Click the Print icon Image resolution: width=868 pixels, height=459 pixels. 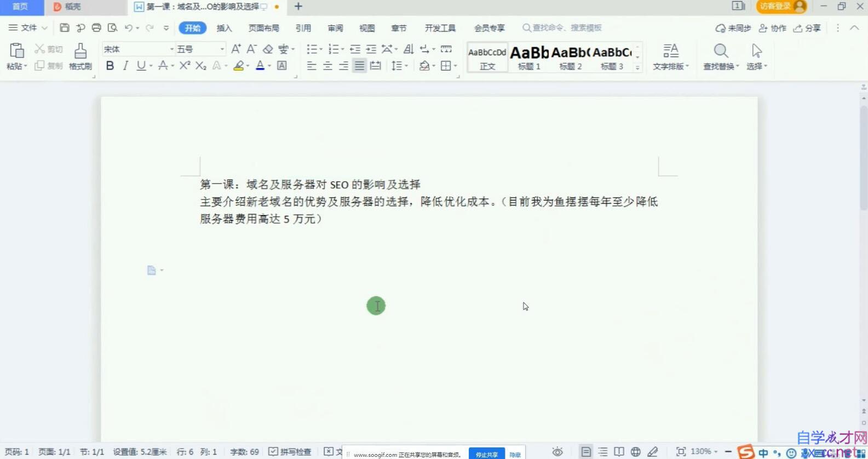[x=96, y=28]
